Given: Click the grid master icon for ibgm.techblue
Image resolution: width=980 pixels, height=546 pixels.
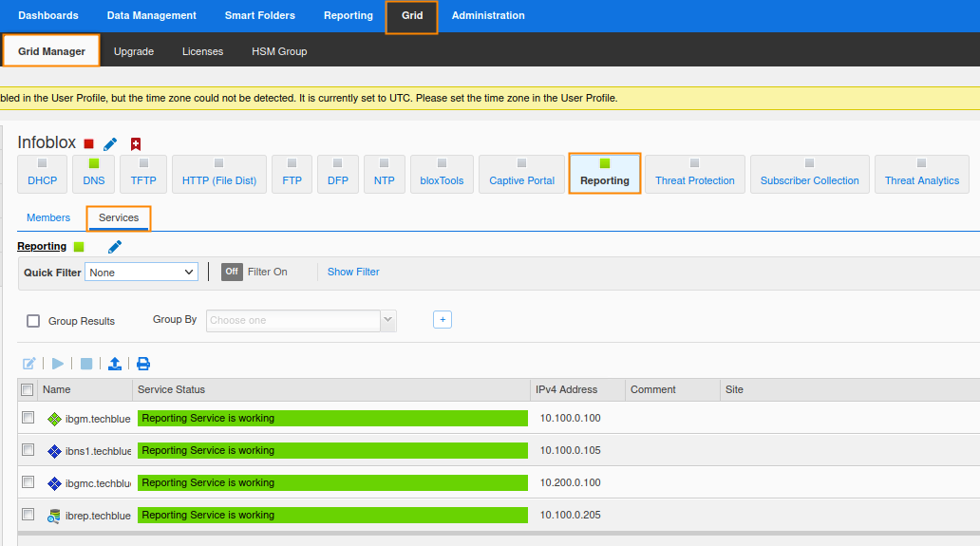Looking at the screenshot, I should [54, 419].
